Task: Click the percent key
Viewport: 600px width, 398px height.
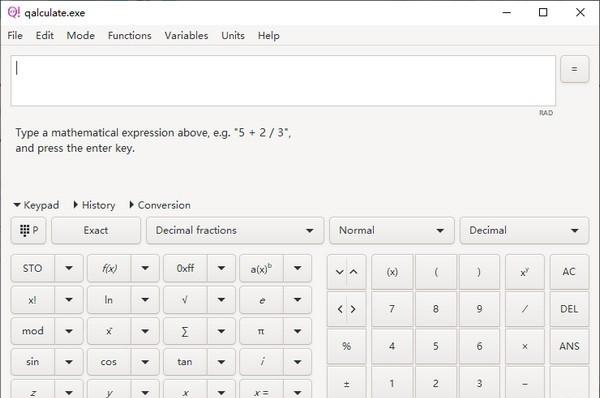Action: click(347, 346)
